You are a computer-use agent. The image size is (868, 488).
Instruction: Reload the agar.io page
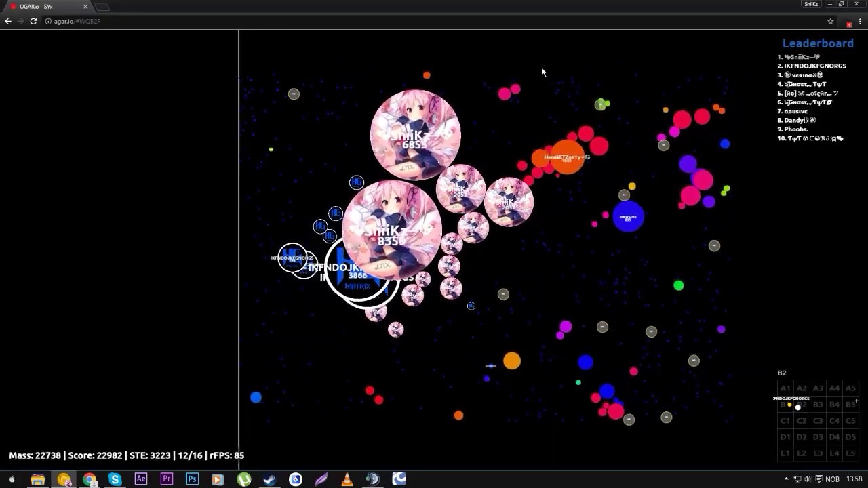[x=33, y=21]
